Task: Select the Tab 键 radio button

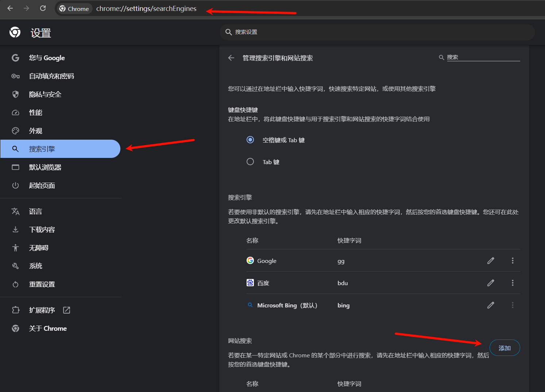Action: (x=250, y=162)
